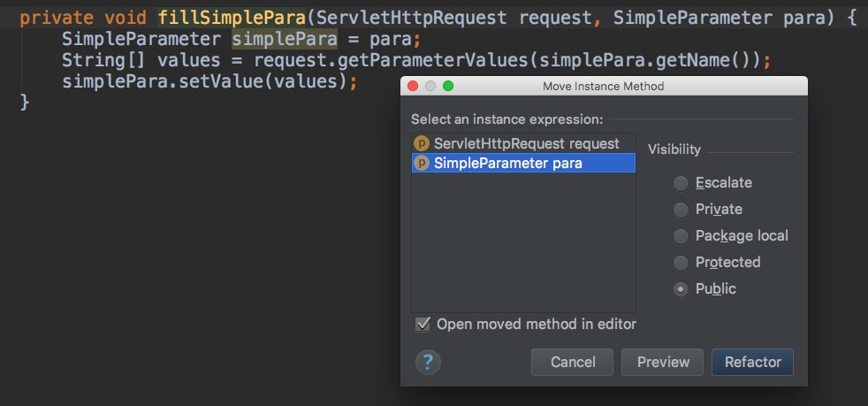Choose Private visibility
Screen dimensions: 868x406
point(681,210)
